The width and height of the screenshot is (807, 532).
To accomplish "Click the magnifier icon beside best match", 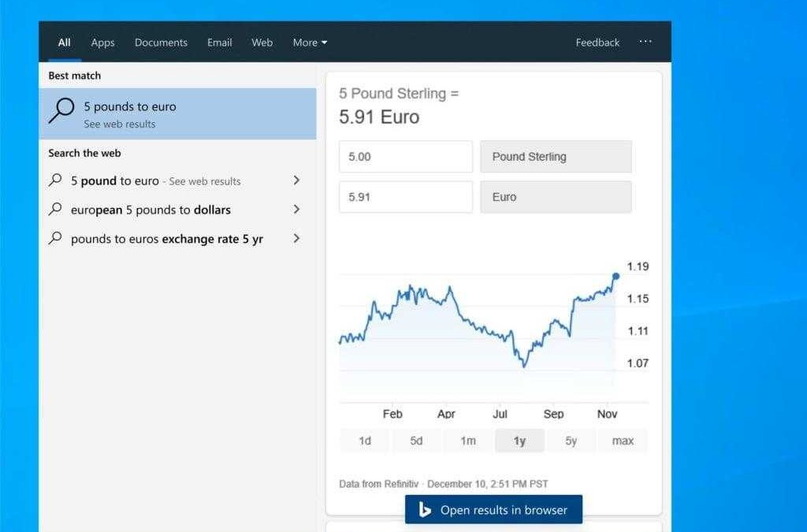I will point(61,111).
